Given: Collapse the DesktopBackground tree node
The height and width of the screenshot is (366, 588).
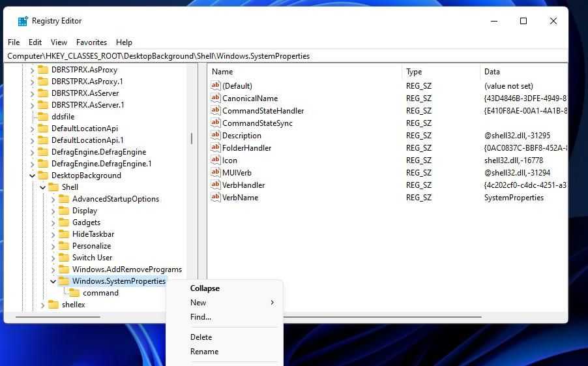Looking at the screenshot, I should (x=33, y=175).
